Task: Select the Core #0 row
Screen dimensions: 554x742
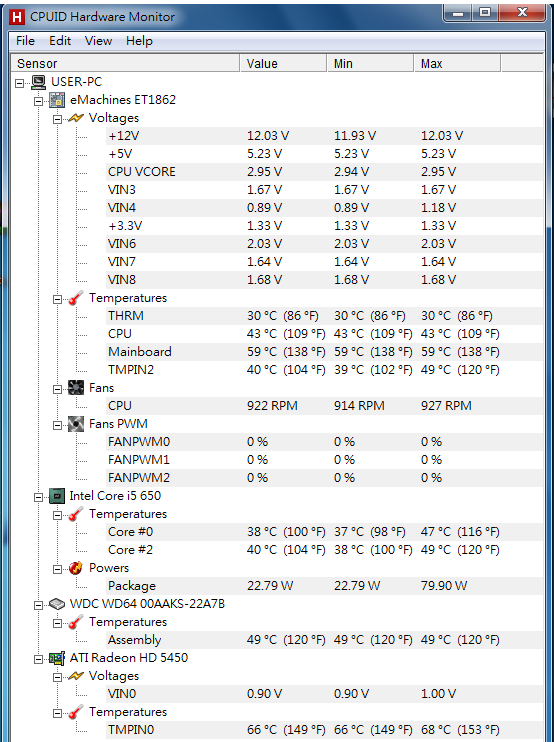Action: (x=325, y=532)
